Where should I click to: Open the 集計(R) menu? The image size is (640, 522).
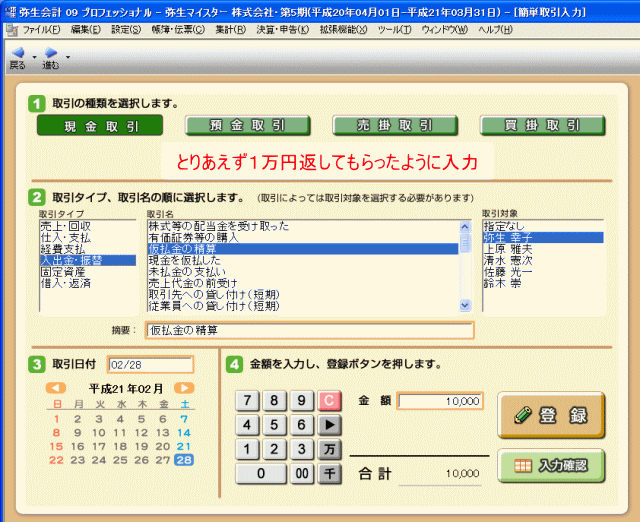pos(231,30)
